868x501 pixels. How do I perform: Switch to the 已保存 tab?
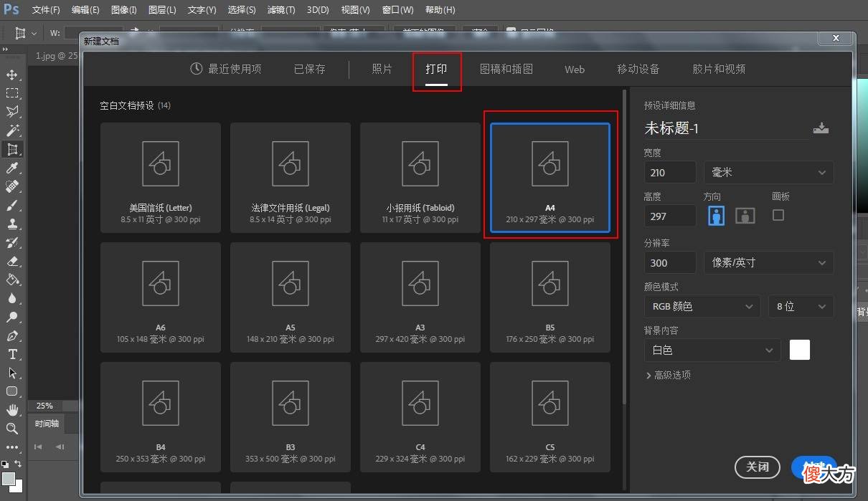point(309,69)
